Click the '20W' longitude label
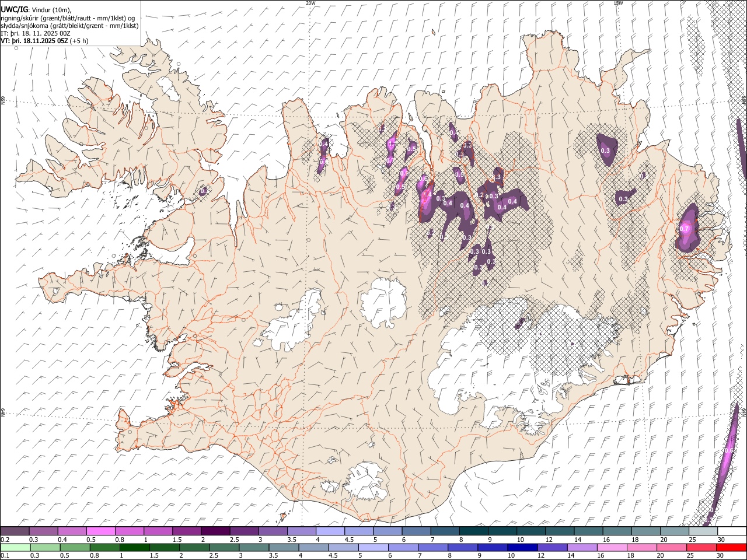 (310, 3)
